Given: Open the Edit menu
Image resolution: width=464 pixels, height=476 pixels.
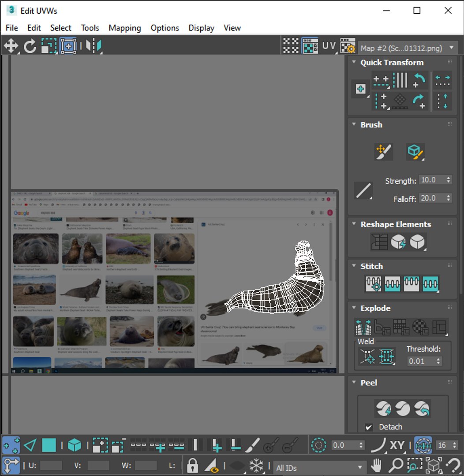Looking at the screenshot, I should (34, 28).
